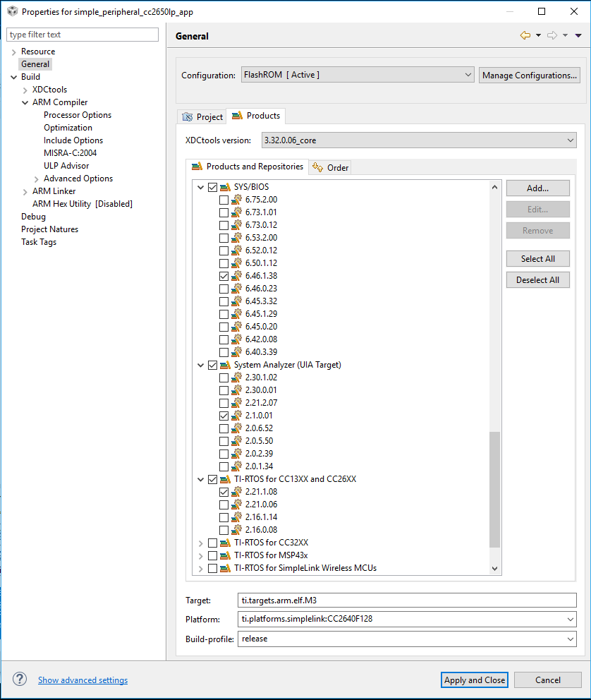Click Apply and Close

(x=475, y=680)
